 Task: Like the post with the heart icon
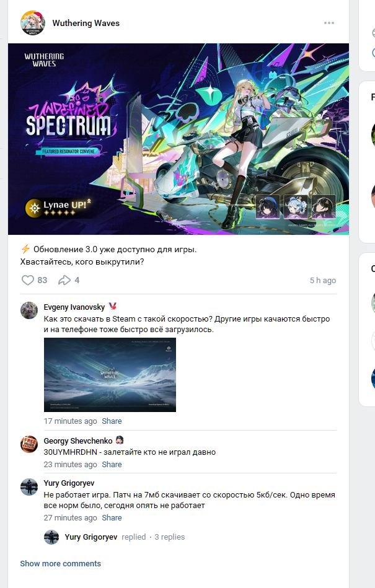tap(28, 280)
